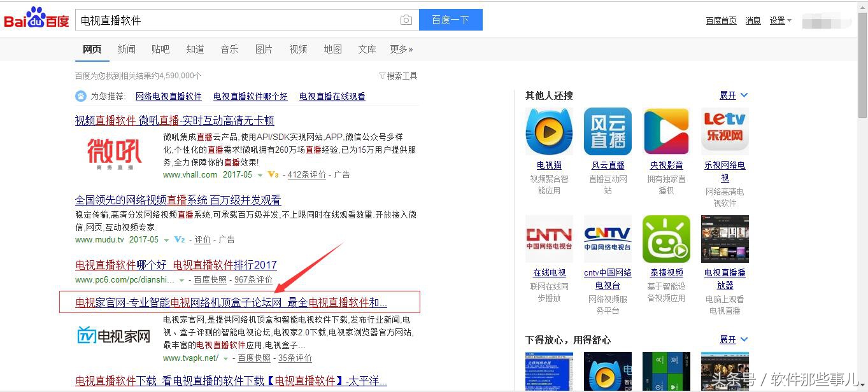The width and height of the screenshot is (868, 392).
Task: Click the 央视影音 app icon
Action: (666, 132)
